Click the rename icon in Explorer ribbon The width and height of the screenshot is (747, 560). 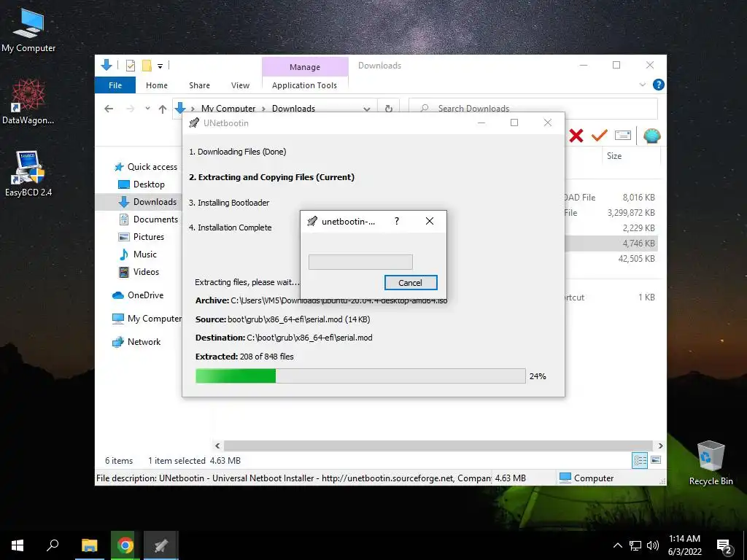[623, 136]
